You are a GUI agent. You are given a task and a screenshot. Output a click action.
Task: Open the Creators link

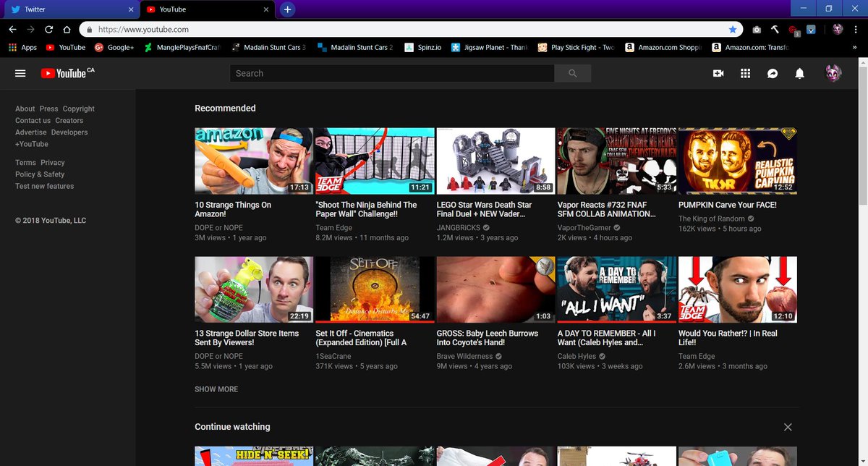(x=69, y=121)
